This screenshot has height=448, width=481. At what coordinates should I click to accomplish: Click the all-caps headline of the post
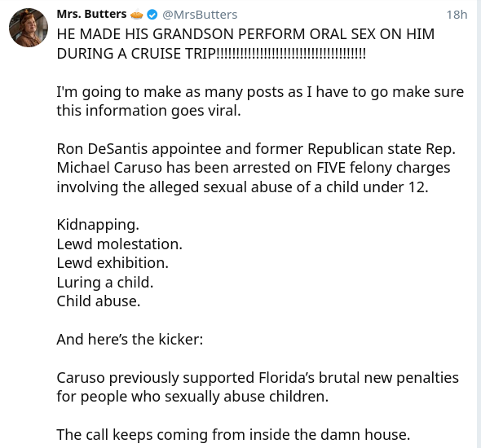tap(245, 44)
